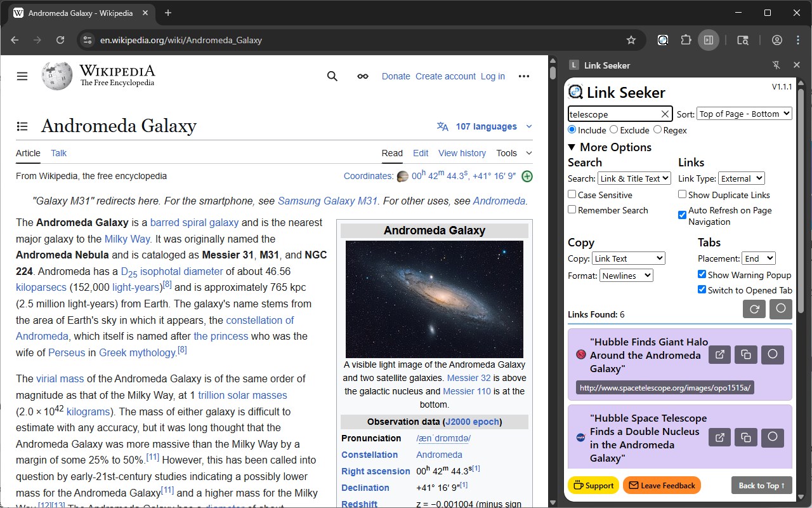Click the Leave Feedback button

tap(662, 486)
